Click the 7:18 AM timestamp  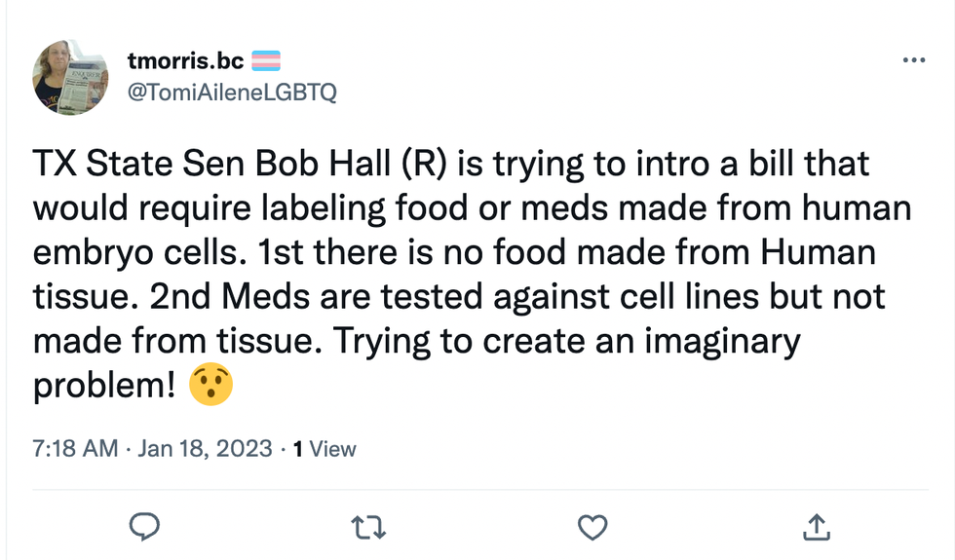point(74,449)
